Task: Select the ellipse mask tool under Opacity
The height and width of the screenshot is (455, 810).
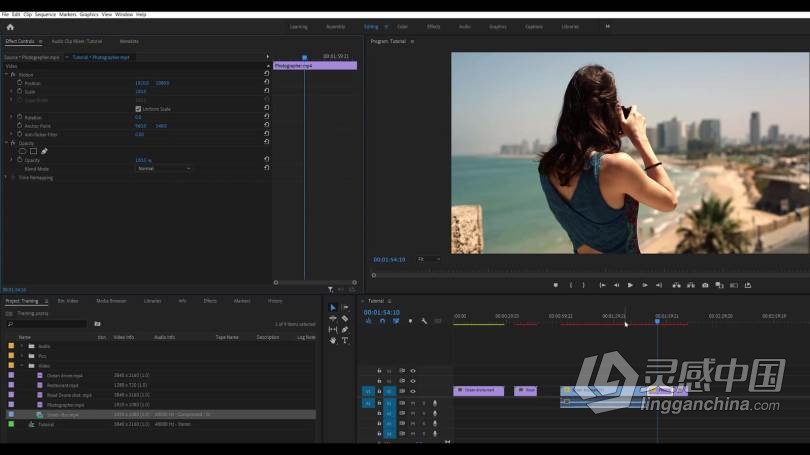Action: click(22, 151)
